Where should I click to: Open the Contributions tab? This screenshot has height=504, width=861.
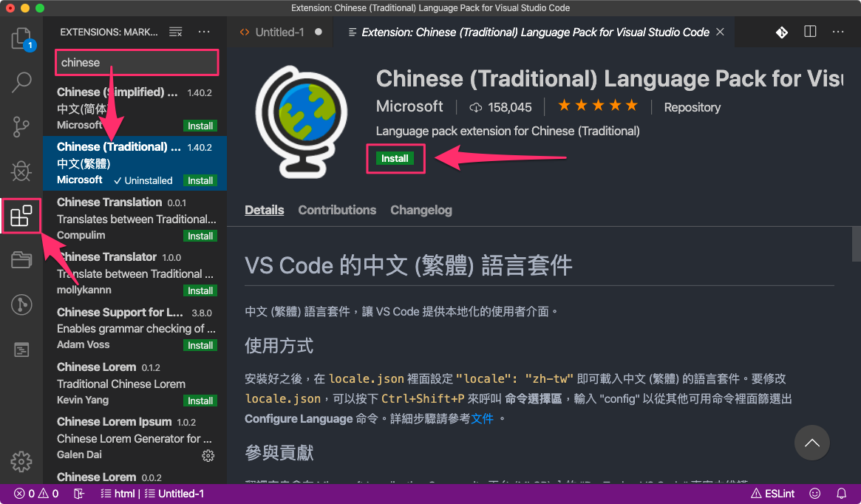click(x=337, y=210)
